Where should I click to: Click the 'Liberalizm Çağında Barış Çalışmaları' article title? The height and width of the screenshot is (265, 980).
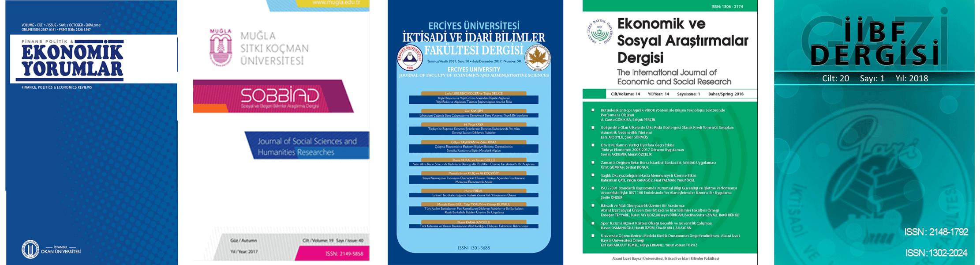click(x=474, y=115)
